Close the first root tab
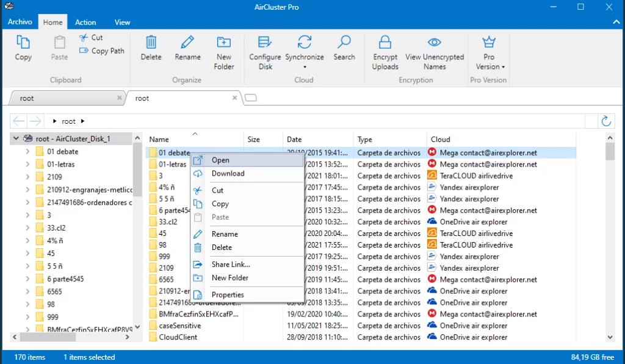 click(119, 98)
